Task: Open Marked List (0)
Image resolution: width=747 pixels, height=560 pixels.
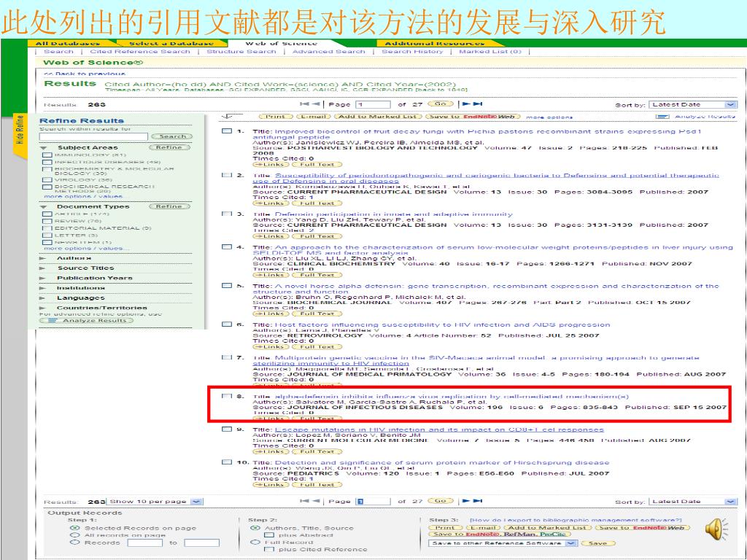Action: 490,52
